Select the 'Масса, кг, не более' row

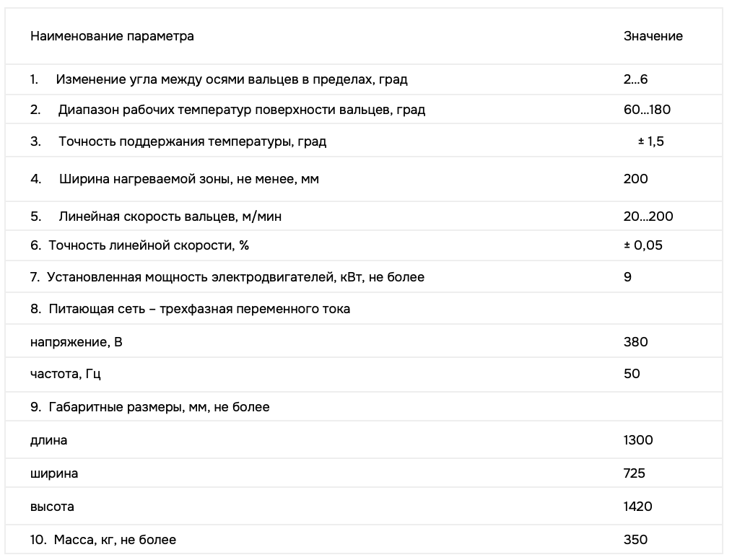(364, 540)
